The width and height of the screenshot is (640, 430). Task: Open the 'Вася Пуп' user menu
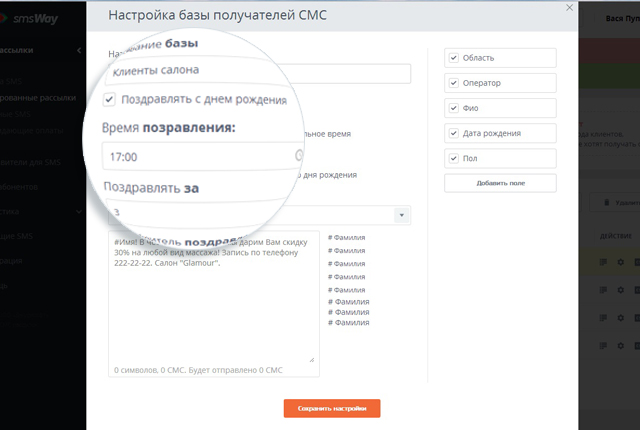[x=622, y=19]
